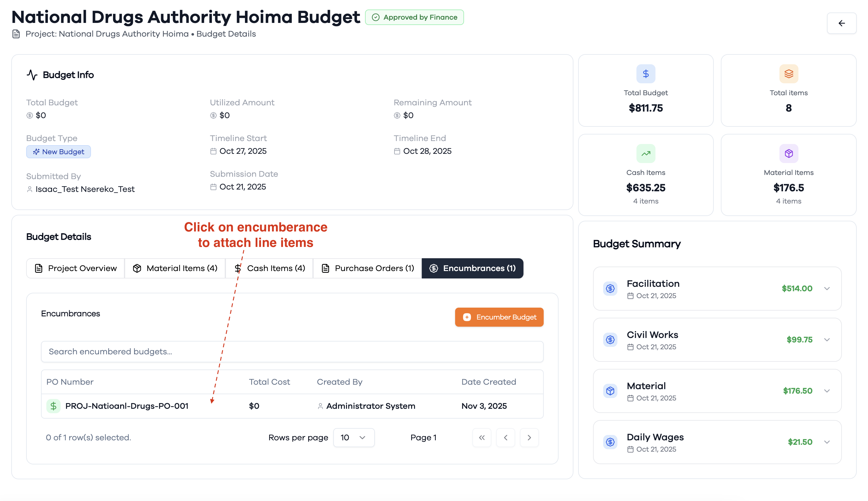Screen dimensions: 868x501
Task: Go to first page of encumbrances
Action: click(x=482, y=437)
